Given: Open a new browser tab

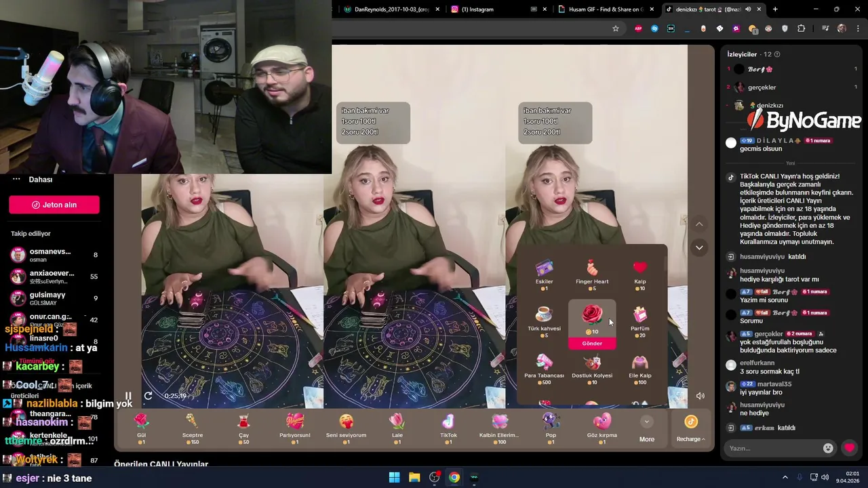Looking at the screenshot, I should click(x=775, y=9).
